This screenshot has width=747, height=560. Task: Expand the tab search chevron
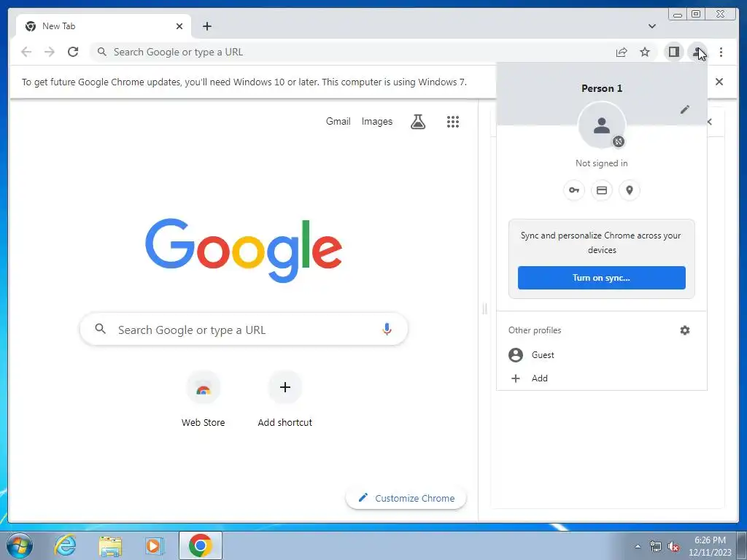pos(652,26)
